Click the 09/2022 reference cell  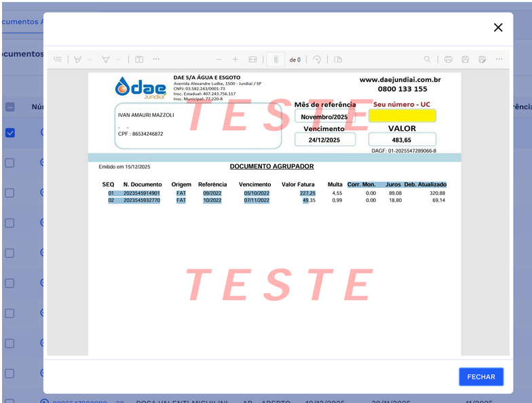(212, 193)
